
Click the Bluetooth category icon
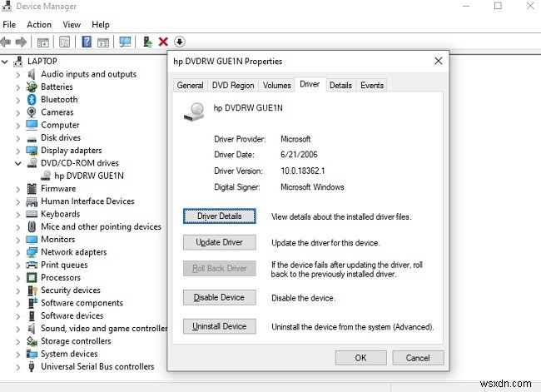click(x=32, y=100)
